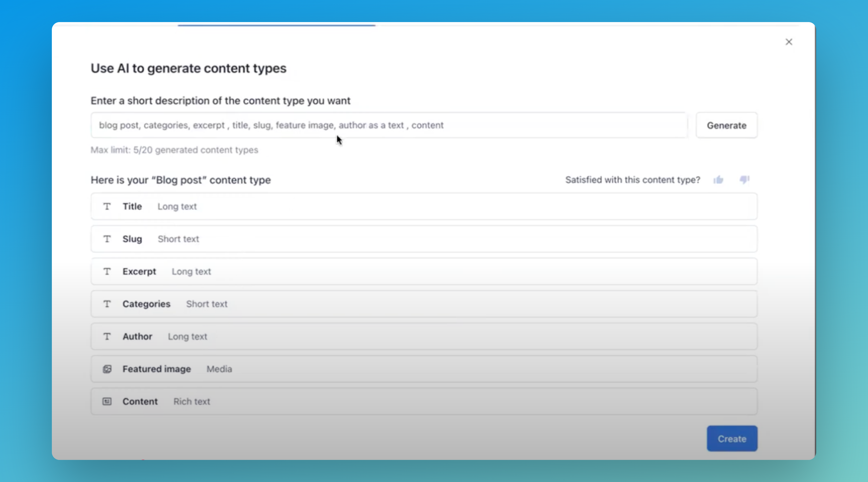Click the text icon beside Excerpt

[x=107, y=271]
